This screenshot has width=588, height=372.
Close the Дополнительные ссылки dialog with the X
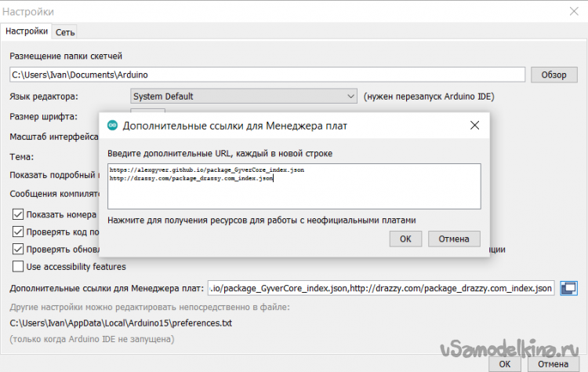pyautogui.click(x=474, y=126)
